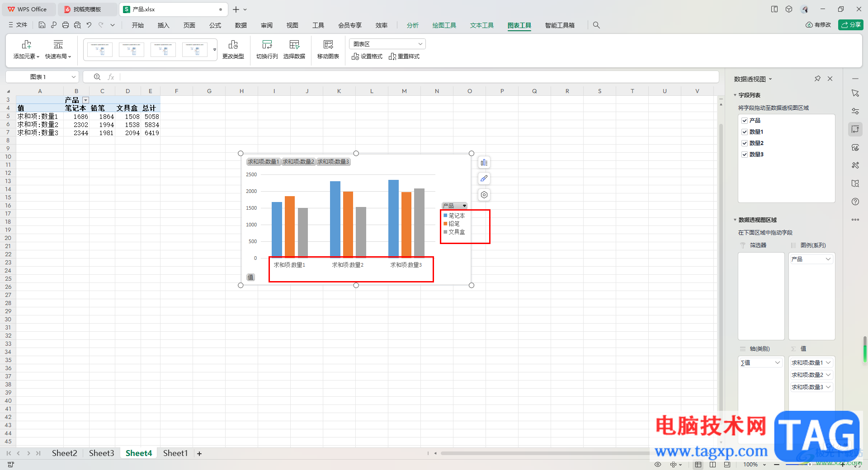This screenshot has height=470, width=868.
Task: Click the new tab plus button in title bar
Action: tap(236, 9)
